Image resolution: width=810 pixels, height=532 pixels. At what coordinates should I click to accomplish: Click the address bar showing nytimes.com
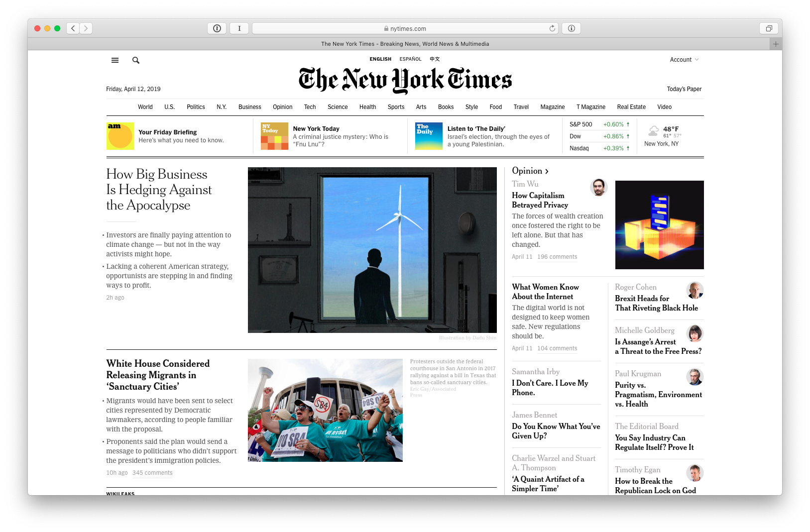coord(405,28)
